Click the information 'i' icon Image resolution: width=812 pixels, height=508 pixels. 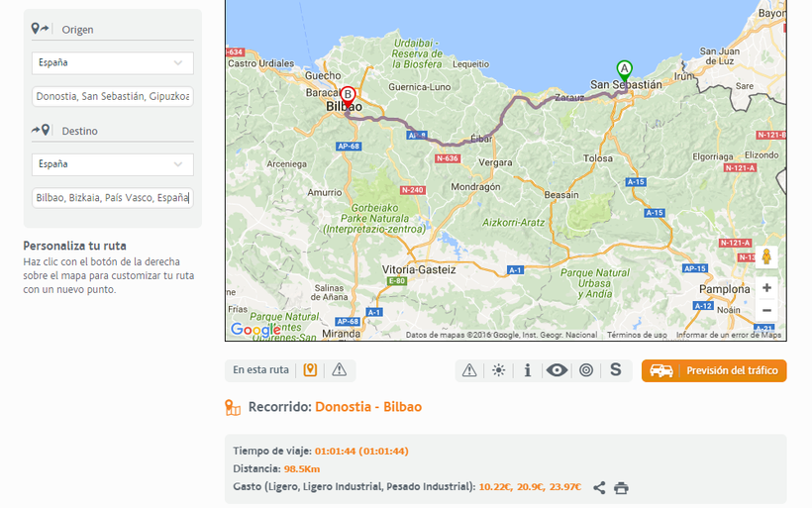[528, 370]
